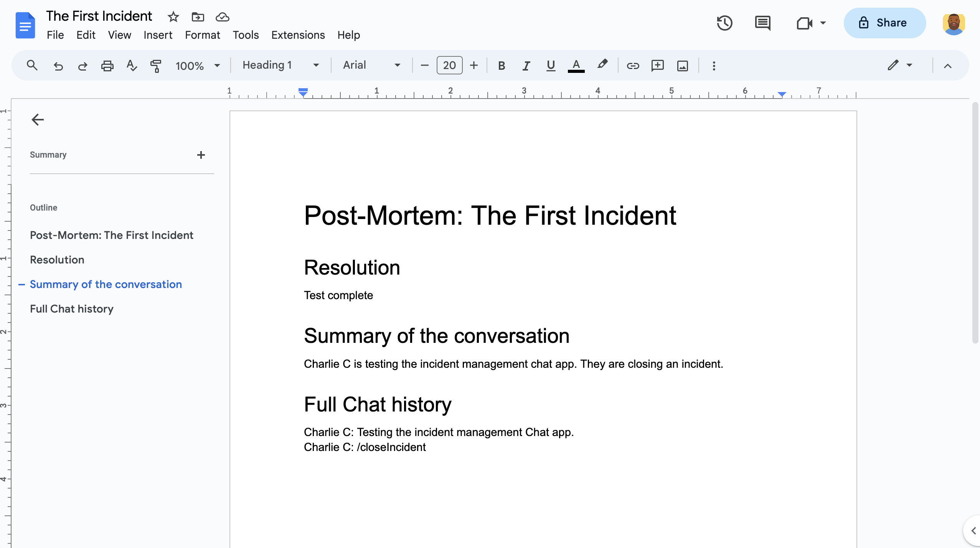Image resolution: width=980 pixels, height=548 pixels.
Task: Click the text color icon
Action: pyautogui.click(x=577, y=64)
